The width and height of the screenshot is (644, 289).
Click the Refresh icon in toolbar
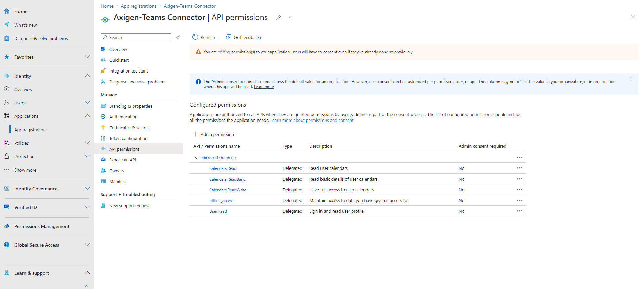tap(195, 37)
